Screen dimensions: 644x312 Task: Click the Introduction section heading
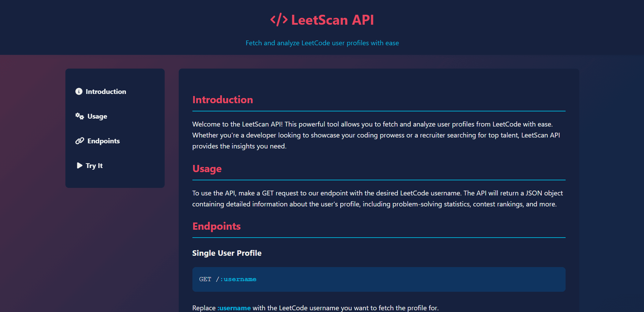coord(223,100)
